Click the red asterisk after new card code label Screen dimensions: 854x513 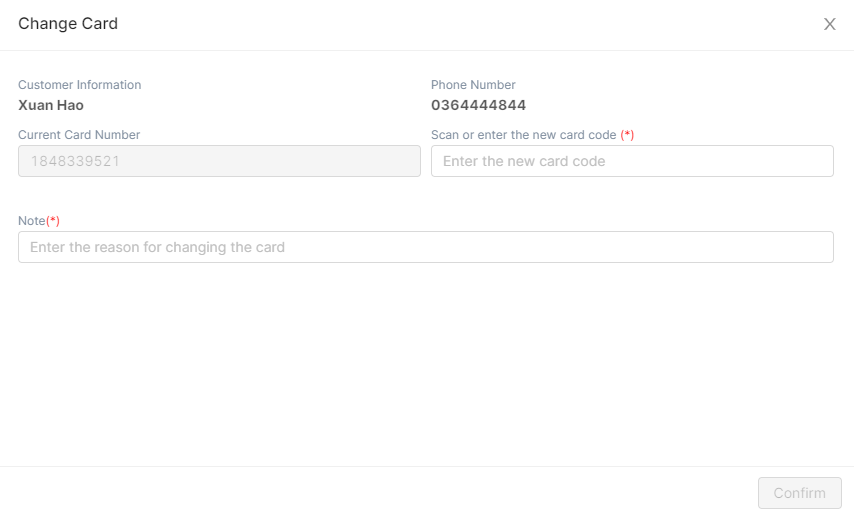(x=627, y=135)
